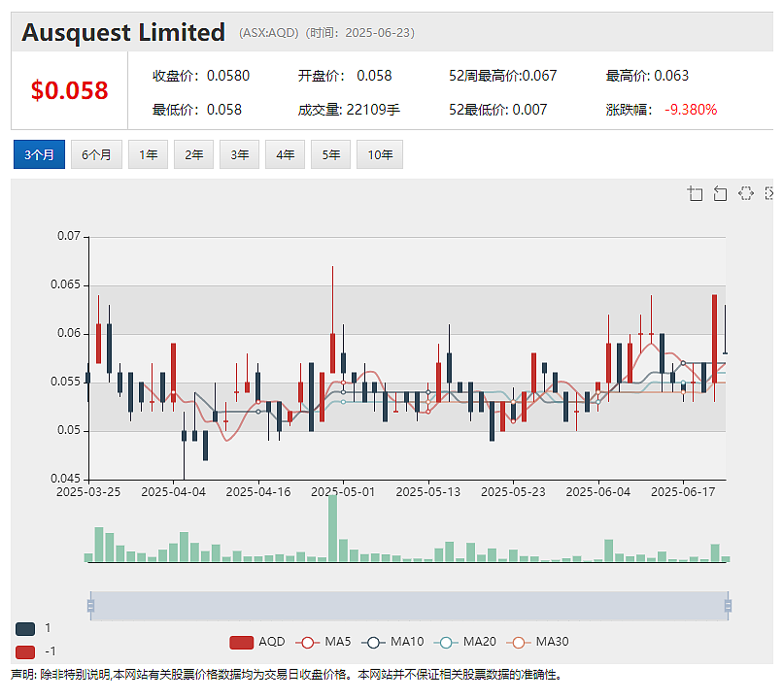
Task: Select the 3个月 time range tab
Action: coord(39,154)
